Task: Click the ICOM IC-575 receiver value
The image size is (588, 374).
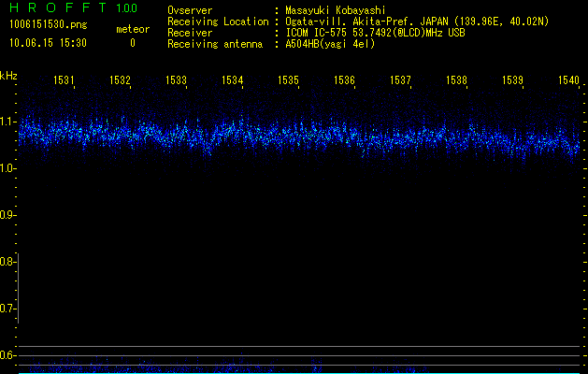Action: click(375, 33)
